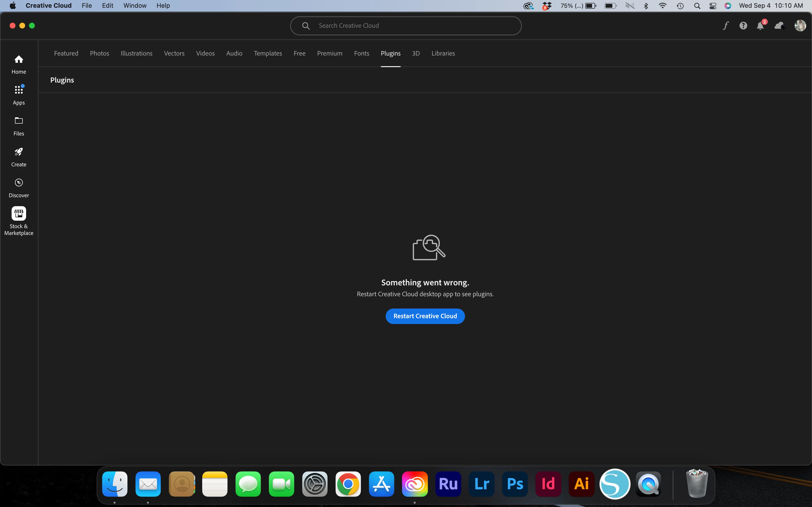Switch to the Templates tab
Image resolution: width=812 pixels, height=507 pixels.
point(268,53)
